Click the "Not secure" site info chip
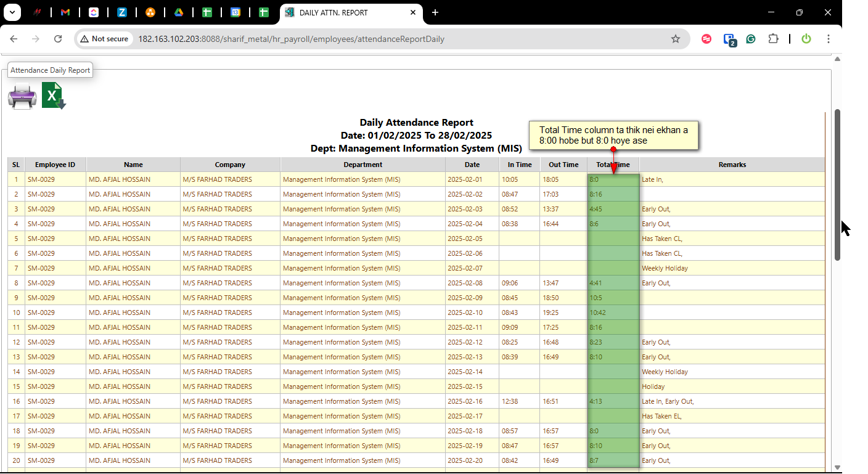 [x=104, y=39]
